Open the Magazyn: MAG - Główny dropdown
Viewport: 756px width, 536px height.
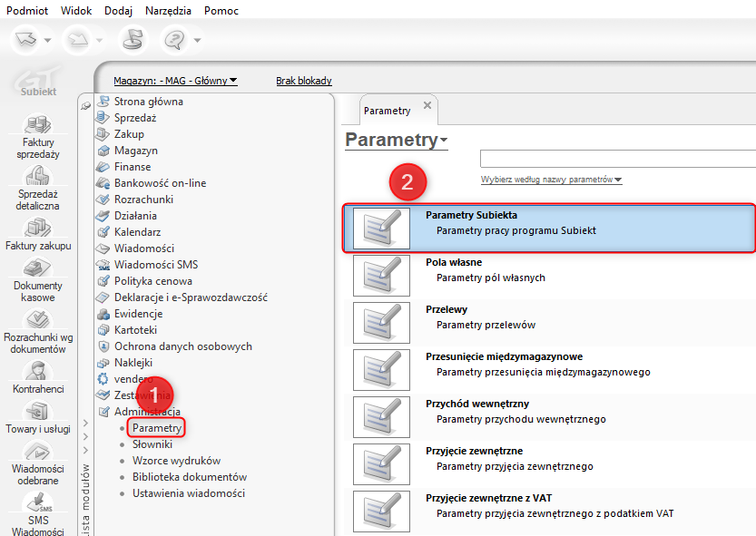(175, 81)
